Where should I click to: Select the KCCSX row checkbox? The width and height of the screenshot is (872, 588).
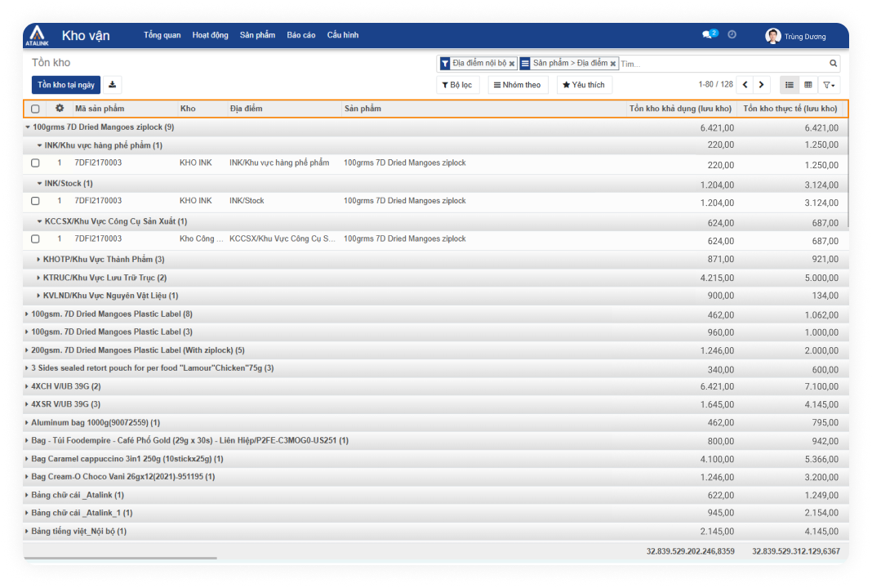pos(35,239)
